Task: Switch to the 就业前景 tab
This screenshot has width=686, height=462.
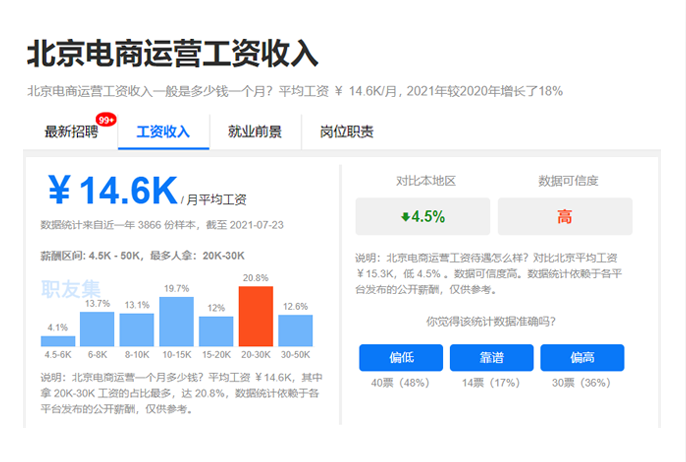Action: pyautogui.click(x=254, y=131)
